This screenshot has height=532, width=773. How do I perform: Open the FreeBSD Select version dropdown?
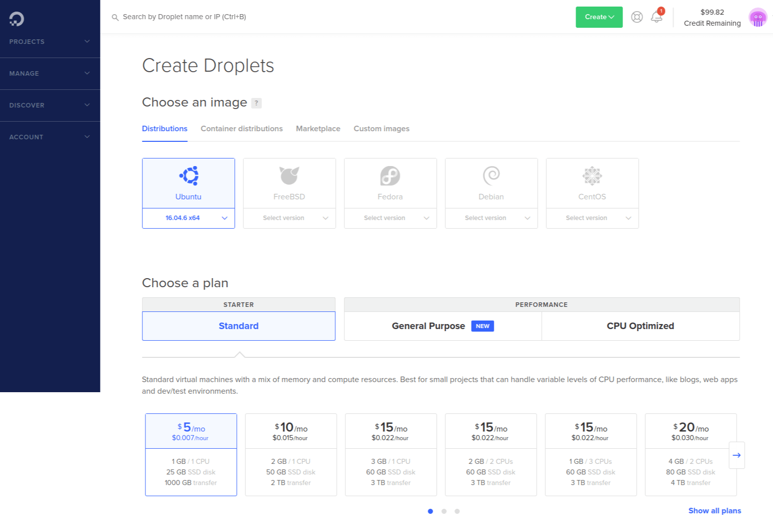[x=289, y=218]
